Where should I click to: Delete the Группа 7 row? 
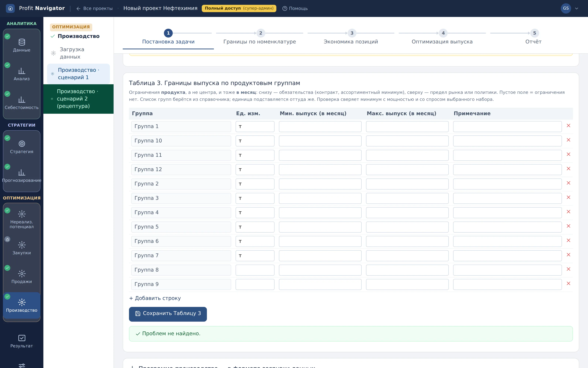pos(568,255)
